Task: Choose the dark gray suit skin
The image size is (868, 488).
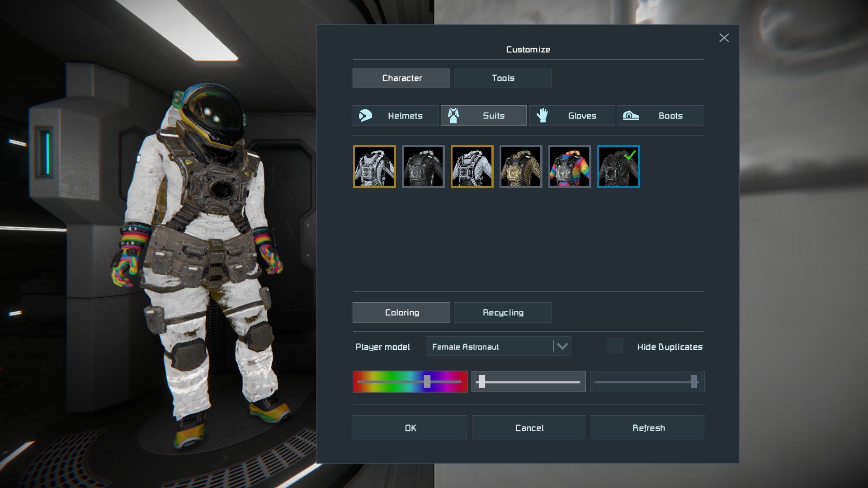Action: click(x=423, y=166)
